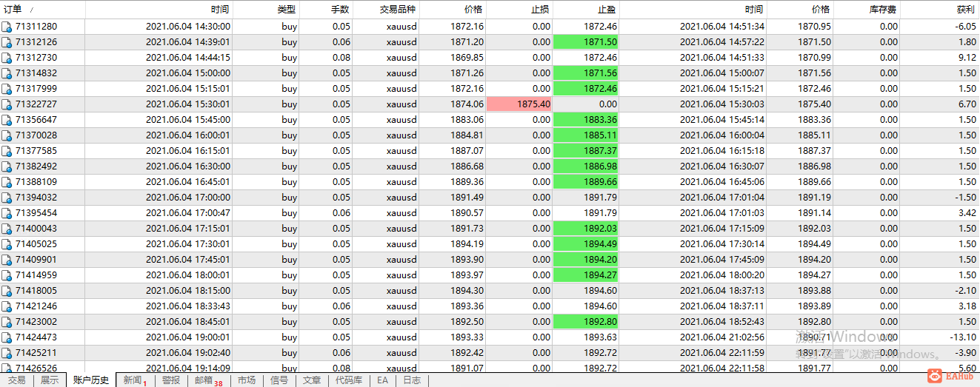Open the 代码库 tab
980x387 pixels.
click(349, 380)
